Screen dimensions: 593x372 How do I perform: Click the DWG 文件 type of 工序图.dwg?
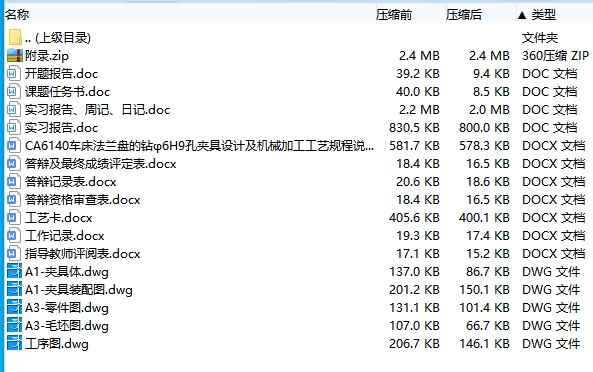coord(551,344)
